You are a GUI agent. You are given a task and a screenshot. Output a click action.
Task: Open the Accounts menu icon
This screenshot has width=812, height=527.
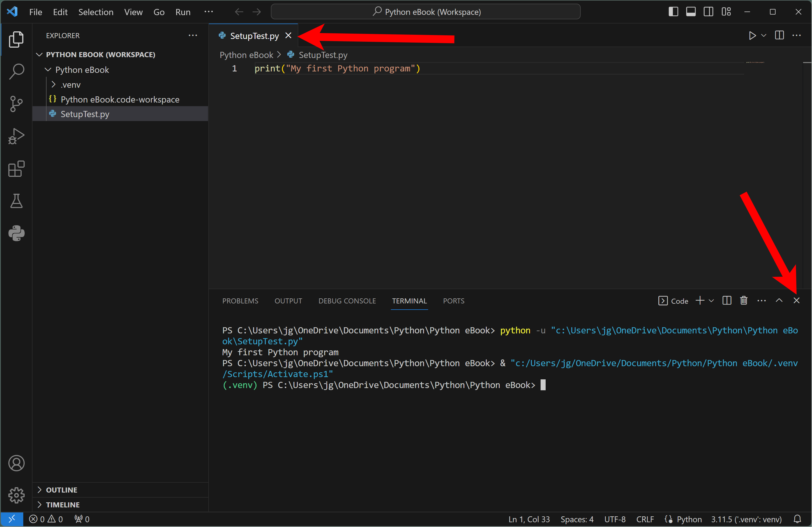coord(16,463)
